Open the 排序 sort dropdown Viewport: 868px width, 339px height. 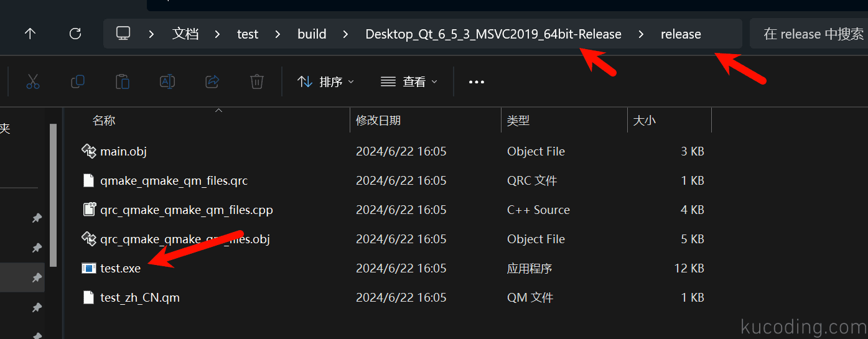click(x=325, y=81)
